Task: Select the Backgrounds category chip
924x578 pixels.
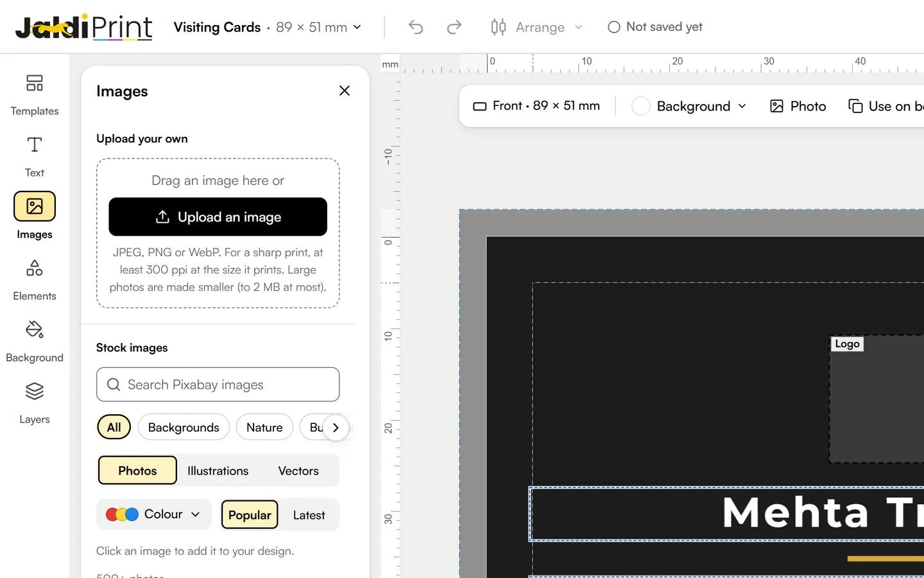Action: (184, 427)
